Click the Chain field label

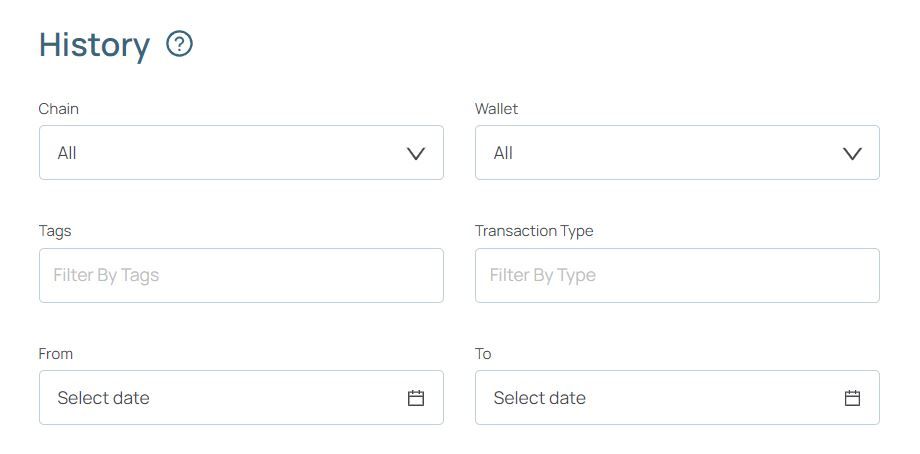[x=58, y=108]
